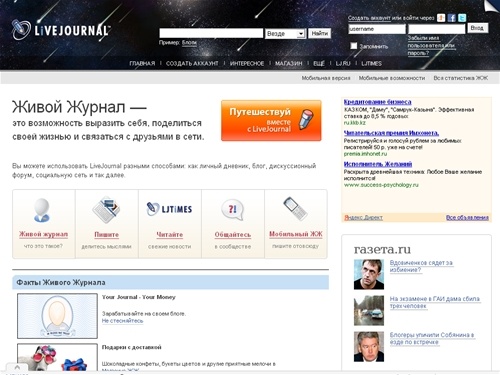The height and width of the screenshot is (375, 500).
Task: Open the Вся статистика ЖЖ link
Action: (461, 78)
